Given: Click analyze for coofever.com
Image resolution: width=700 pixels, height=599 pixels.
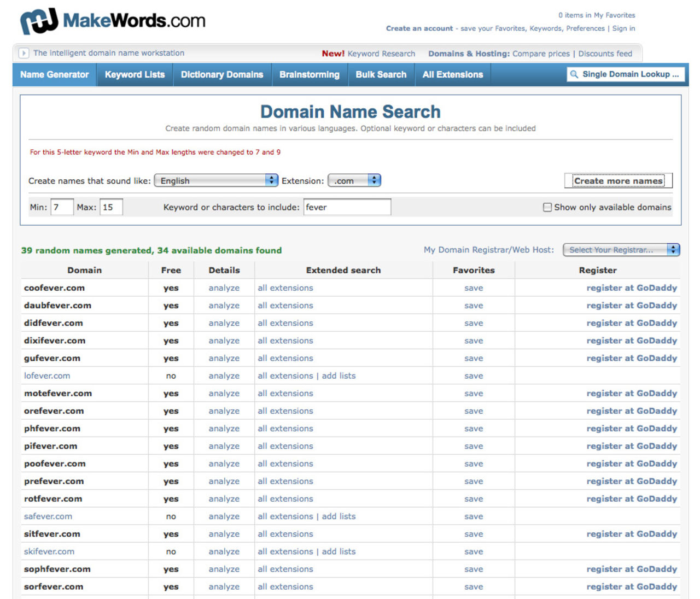Looking at the screenshot, I should point(224,288).
